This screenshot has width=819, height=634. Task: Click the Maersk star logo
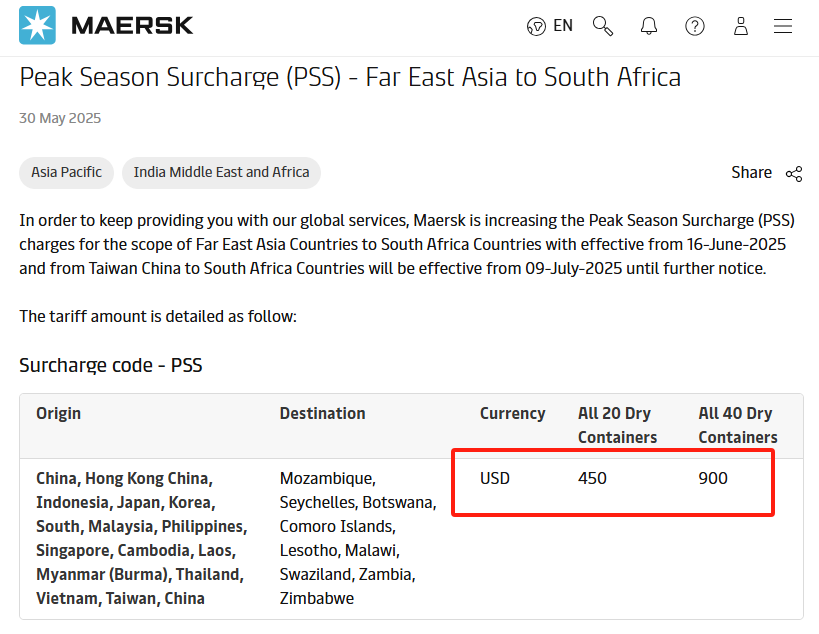click(37, 25)
